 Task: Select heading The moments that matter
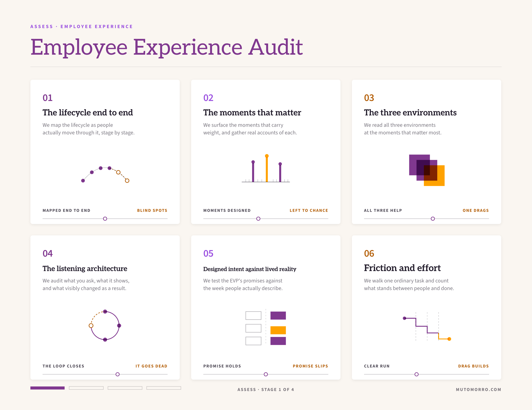252,113
